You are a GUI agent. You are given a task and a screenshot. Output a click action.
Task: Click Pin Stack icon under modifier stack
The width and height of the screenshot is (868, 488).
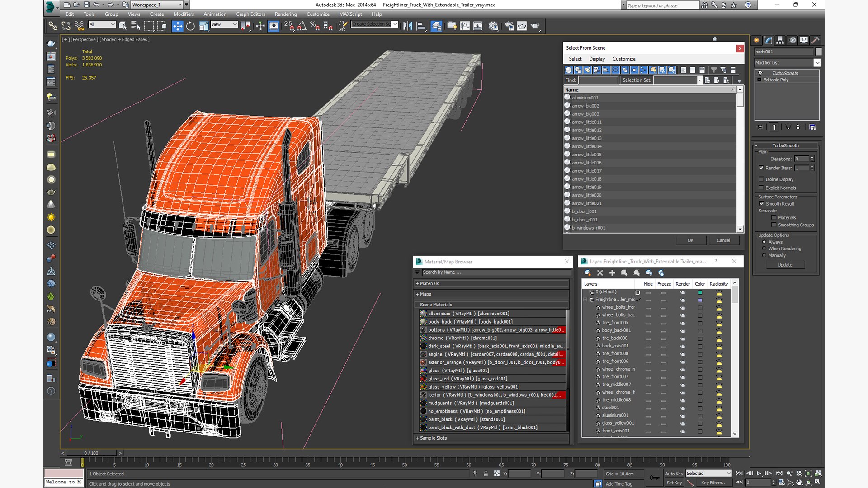(760, 127)
